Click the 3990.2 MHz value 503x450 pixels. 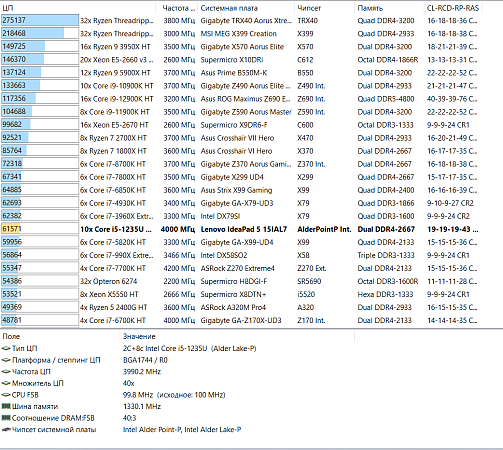point(142,372)
